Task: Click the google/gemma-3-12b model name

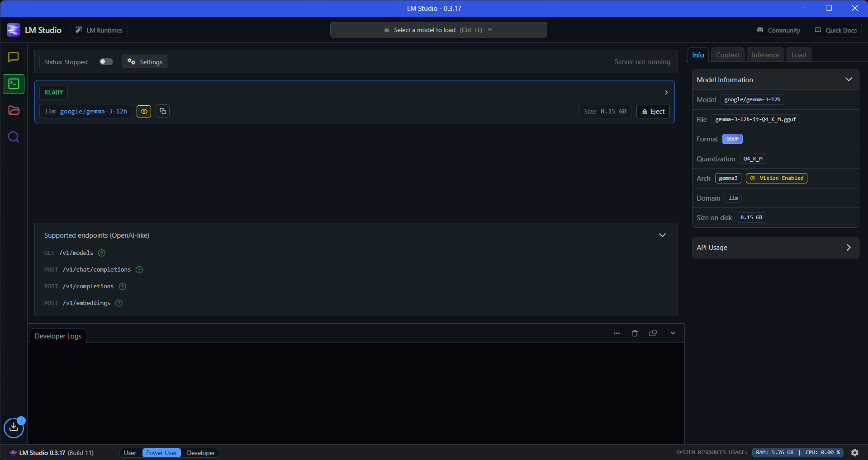Action: click(93, 111)
